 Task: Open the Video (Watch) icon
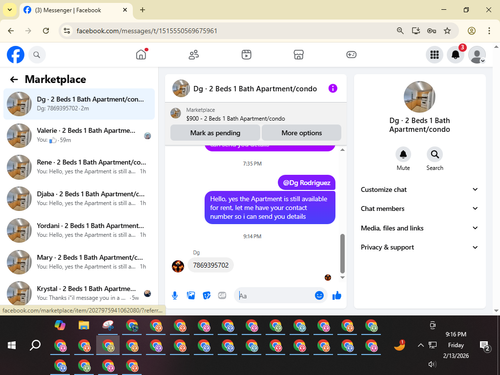click(246, 54)
